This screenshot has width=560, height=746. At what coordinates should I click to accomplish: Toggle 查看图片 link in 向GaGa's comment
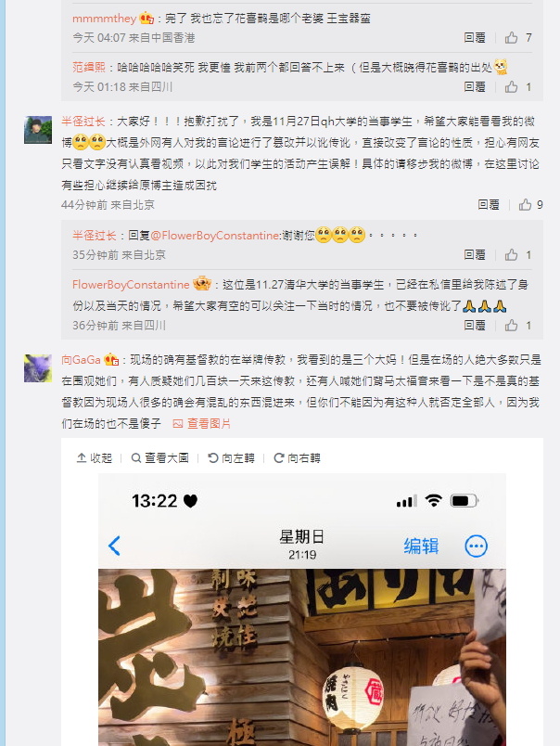click(201, 423)
